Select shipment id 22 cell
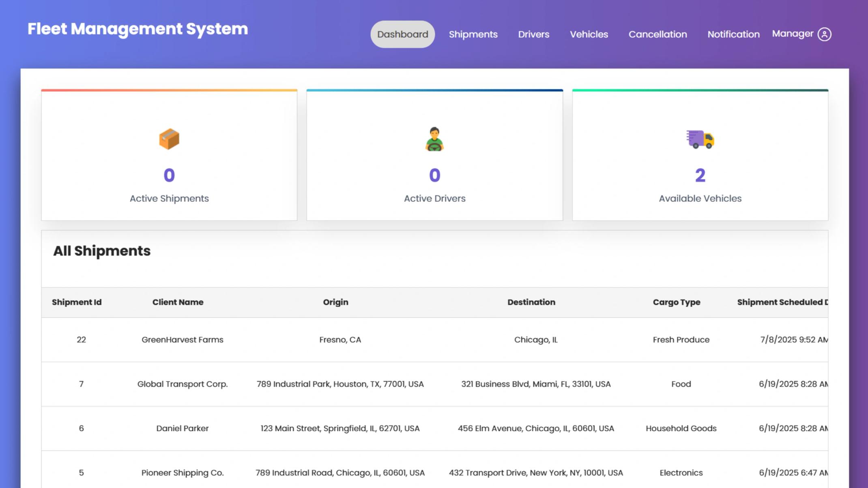This screenshot has width=868, height=488. pos(81,340)
